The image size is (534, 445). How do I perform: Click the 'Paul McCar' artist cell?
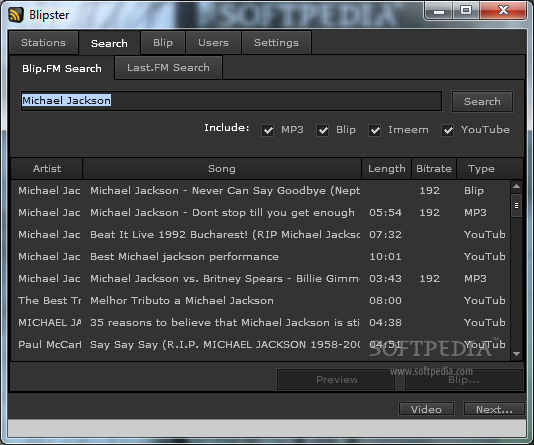click(x=49, y=345)
